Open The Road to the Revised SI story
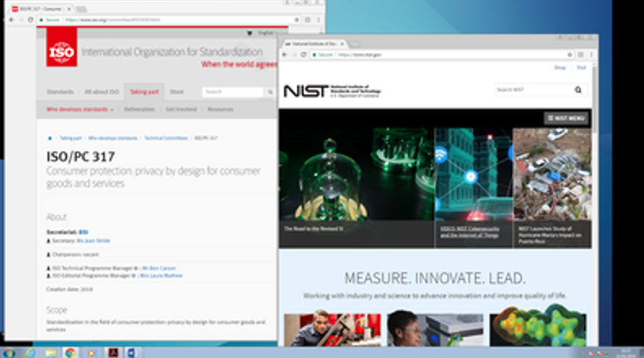 point(313,229)
